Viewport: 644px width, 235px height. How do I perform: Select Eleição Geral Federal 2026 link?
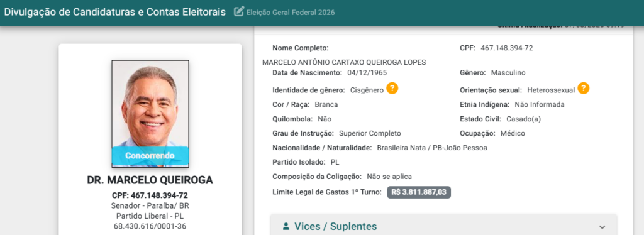tap(291, 13)
